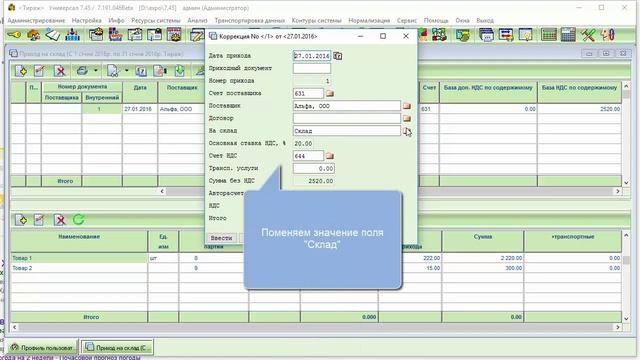The width and height of the screenshot is (640, 360).
Task: Click the linked colored cubes toolbar icon
Action: [x=439, y=35]
